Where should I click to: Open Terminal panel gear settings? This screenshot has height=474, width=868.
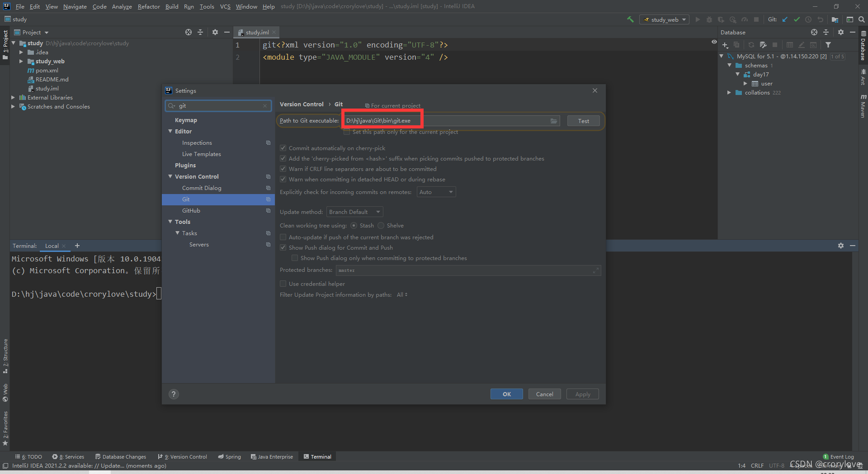tap(841, 246)
